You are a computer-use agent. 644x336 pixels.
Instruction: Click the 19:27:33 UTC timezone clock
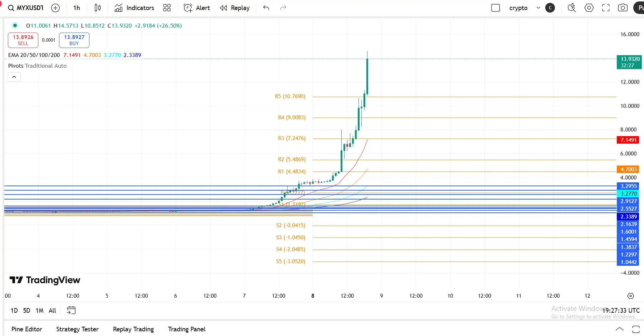tap(621, 311)
